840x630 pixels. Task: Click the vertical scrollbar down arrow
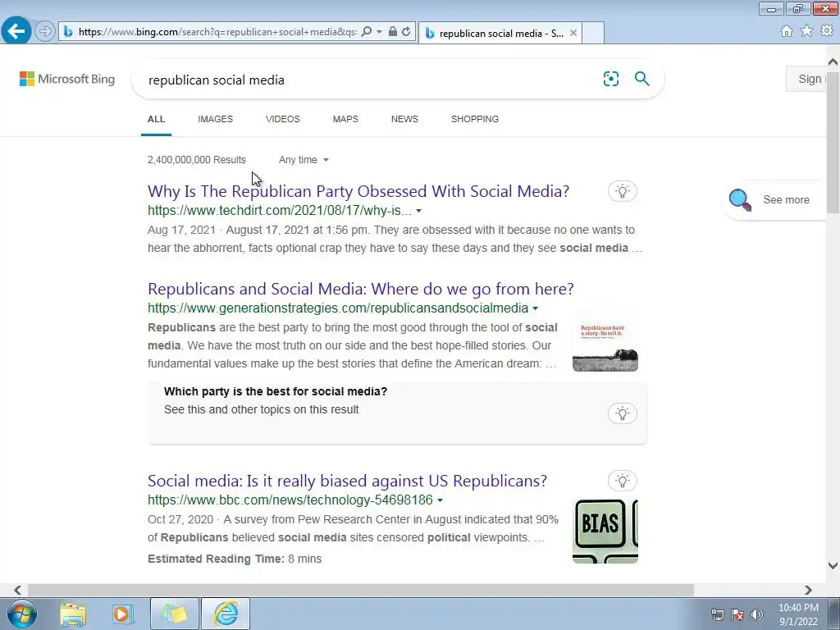coord(833,565)
